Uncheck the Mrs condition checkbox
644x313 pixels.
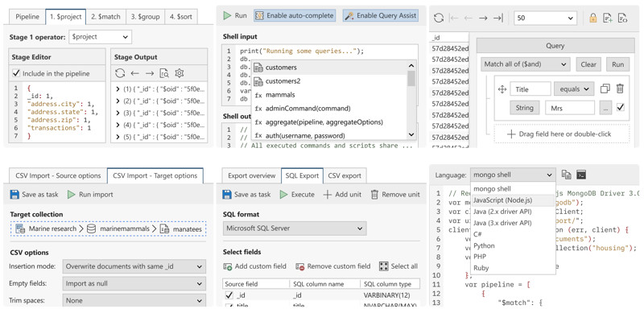point(621,107)
